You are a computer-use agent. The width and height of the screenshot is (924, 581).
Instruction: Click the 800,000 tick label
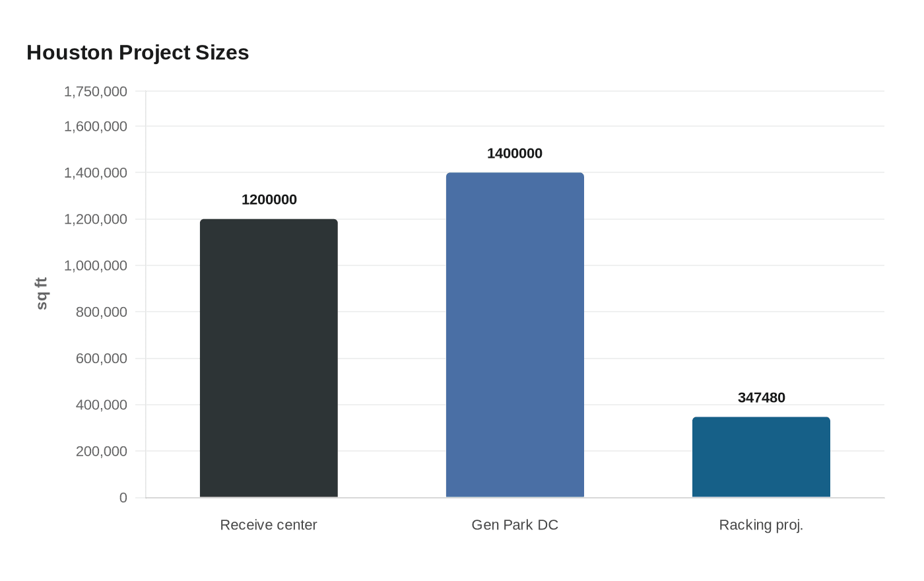[x=100, y=312]
